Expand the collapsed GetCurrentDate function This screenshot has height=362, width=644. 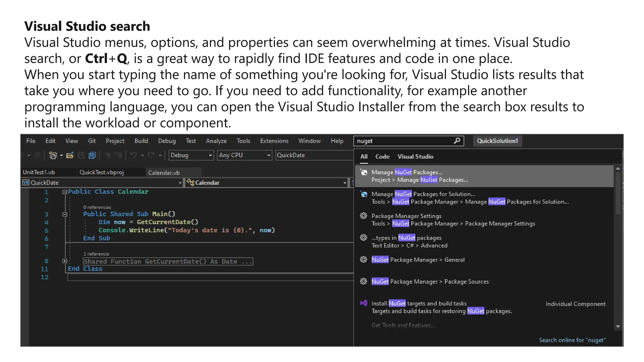65,261
